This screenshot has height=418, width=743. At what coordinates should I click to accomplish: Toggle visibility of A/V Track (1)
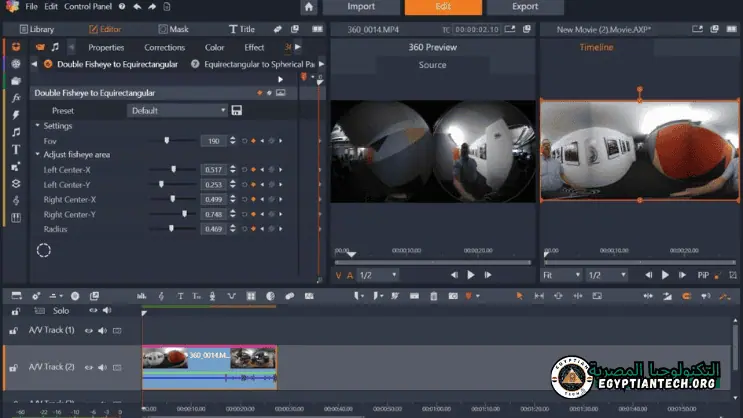pyautogui.click(x=89, y=330)
